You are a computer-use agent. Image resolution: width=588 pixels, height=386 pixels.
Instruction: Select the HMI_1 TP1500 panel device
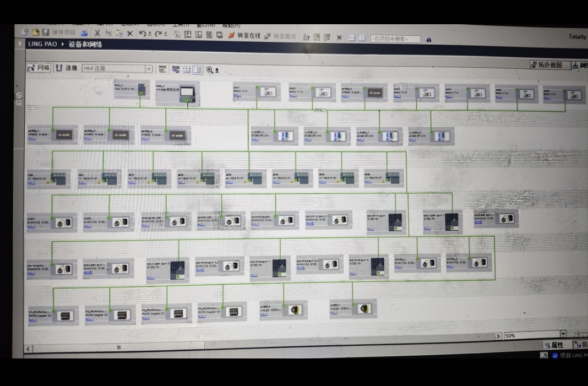tap(177, 94)
